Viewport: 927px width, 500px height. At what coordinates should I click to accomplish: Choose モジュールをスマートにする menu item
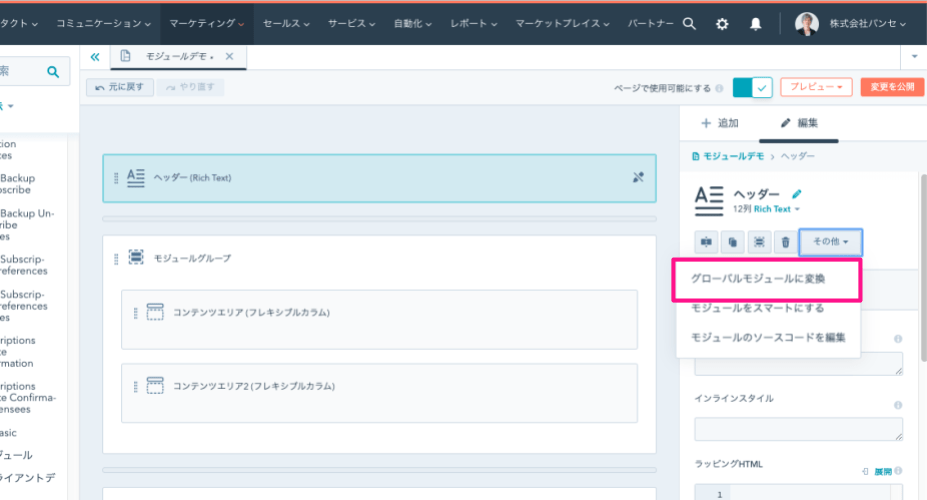pyautogui.click(x=757, y=308)
